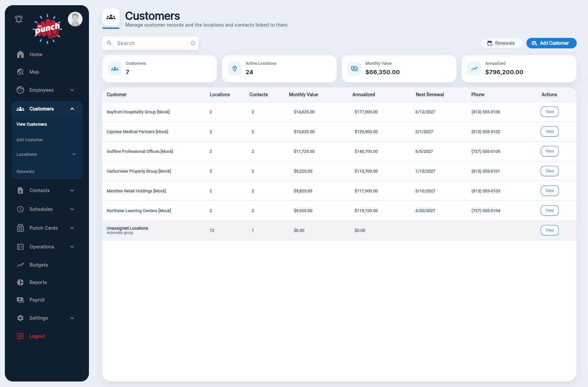Viewport: 588px width, 387px height.
Task: Open Add Customer sidebar submenu item
Action: coord(30,140)
